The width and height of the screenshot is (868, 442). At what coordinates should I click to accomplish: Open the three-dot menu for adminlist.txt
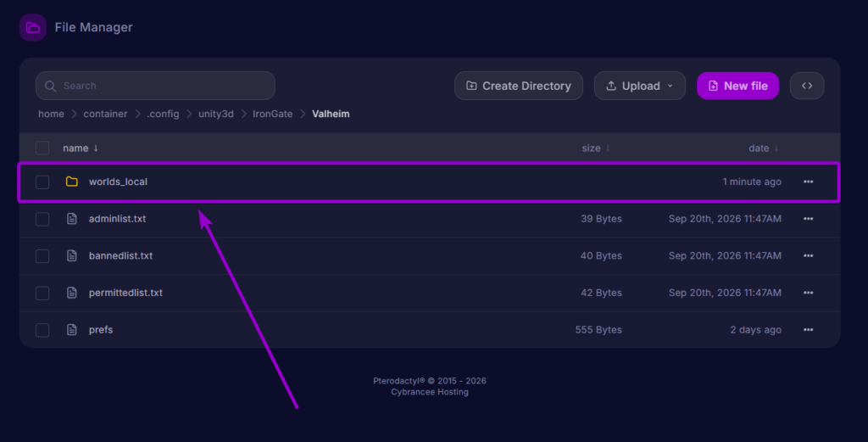coord(808,219)
